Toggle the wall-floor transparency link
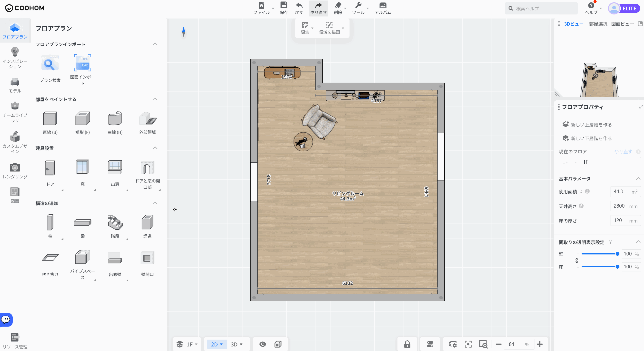The image size is (644, 351). pos(577,261)
